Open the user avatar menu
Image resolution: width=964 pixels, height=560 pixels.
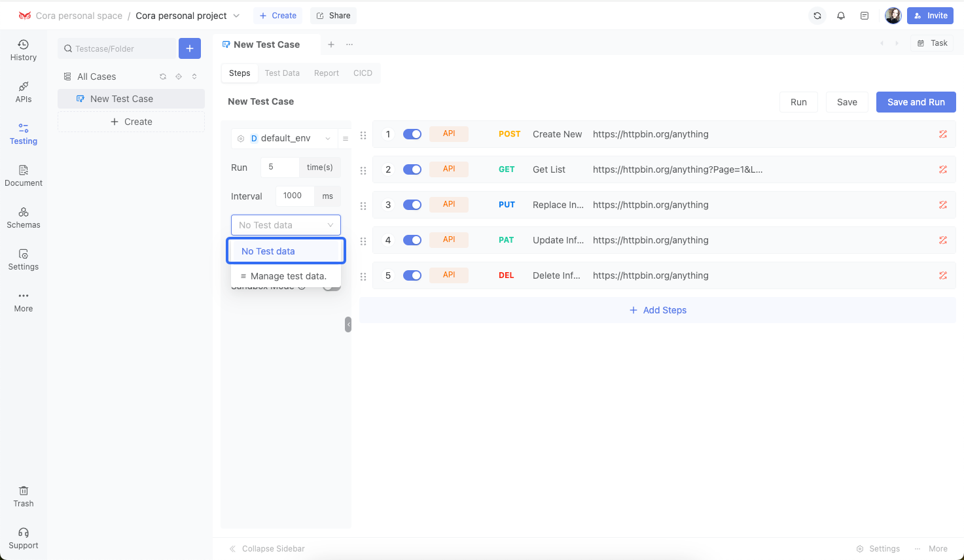click(893, 16)
